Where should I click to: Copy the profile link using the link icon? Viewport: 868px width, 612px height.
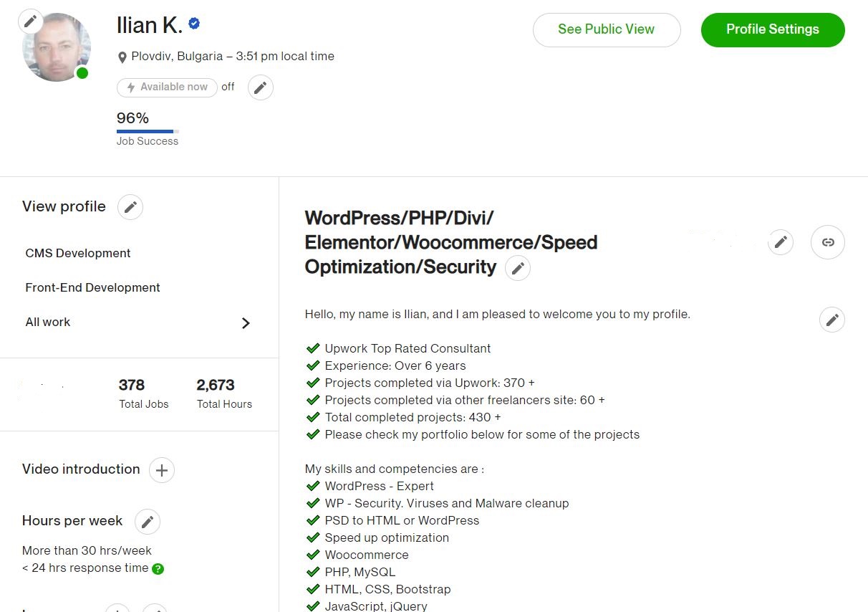[x=827, y=242]
